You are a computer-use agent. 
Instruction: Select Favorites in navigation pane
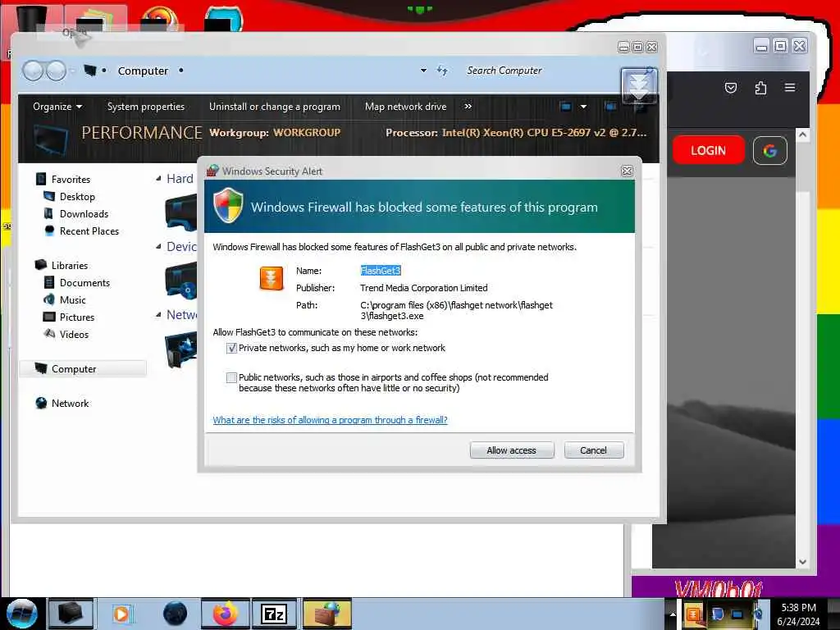[71, 180]
